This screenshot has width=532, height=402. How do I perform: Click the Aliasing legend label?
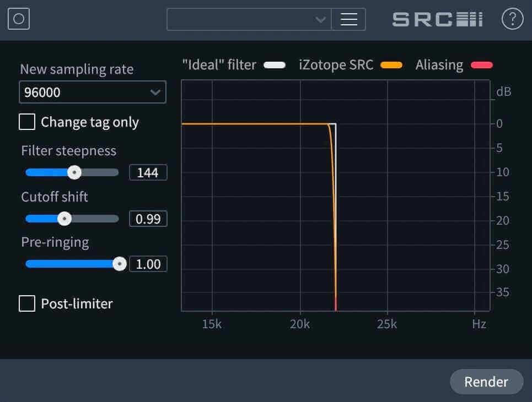pyautogui.click(x=439, y=65)
